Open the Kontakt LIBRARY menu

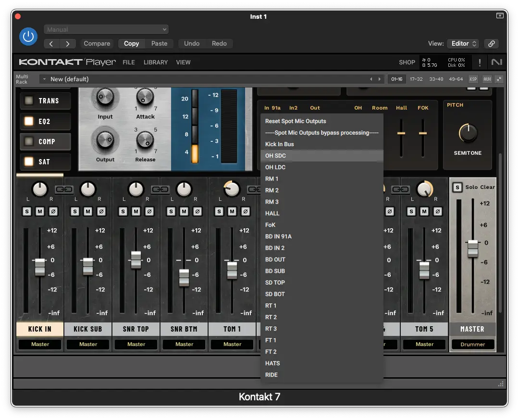pyautogui.click(x=156, y=62)
